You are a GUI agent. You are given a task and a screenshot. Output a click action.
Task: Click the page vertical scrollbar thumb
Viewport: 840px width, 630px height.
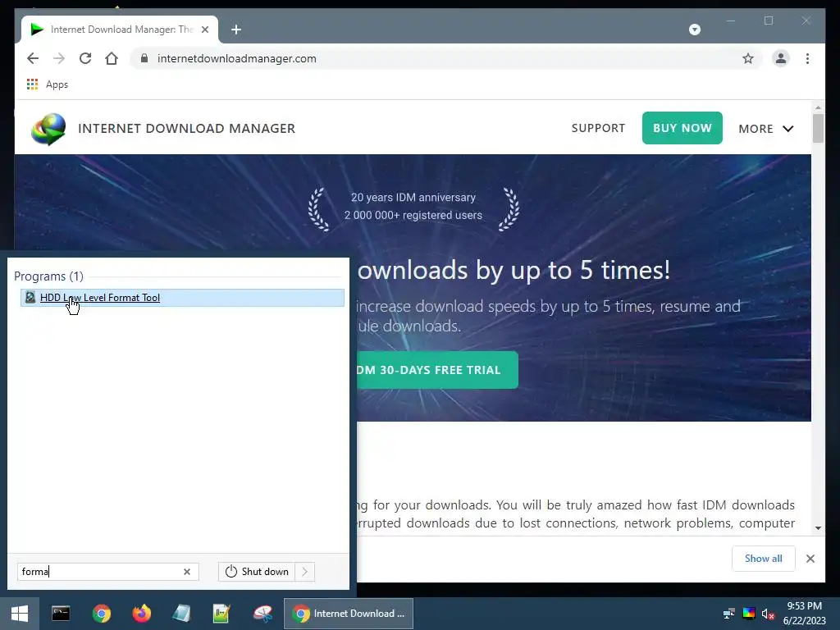[818, 129]
